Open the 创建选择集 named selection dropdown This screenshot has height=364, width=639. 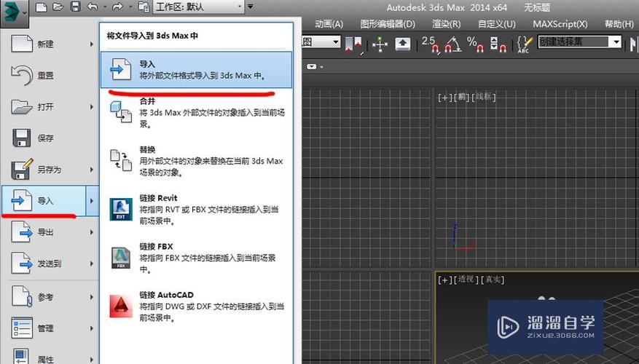(579, 42)
